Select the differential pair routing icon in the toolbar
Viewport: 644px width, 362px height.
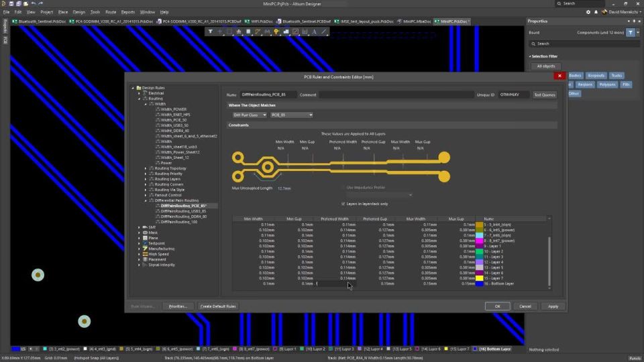(x=267, y=32)
